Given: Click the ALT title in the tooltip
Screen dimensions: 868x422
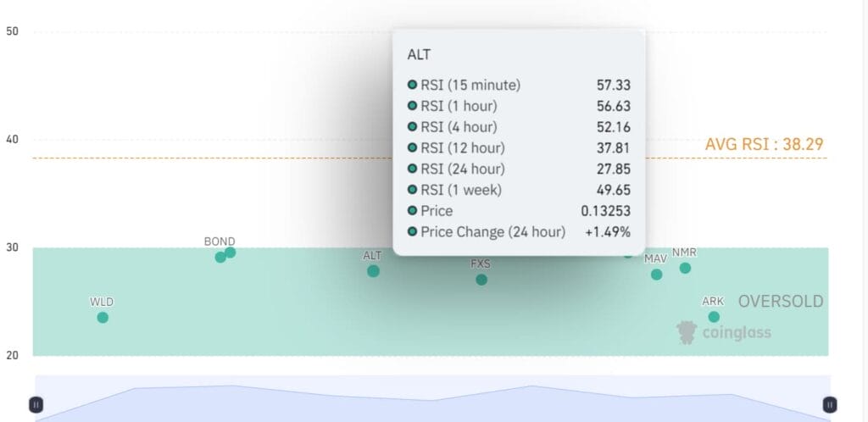Looking at the screenshot, I should click(419, 54).
